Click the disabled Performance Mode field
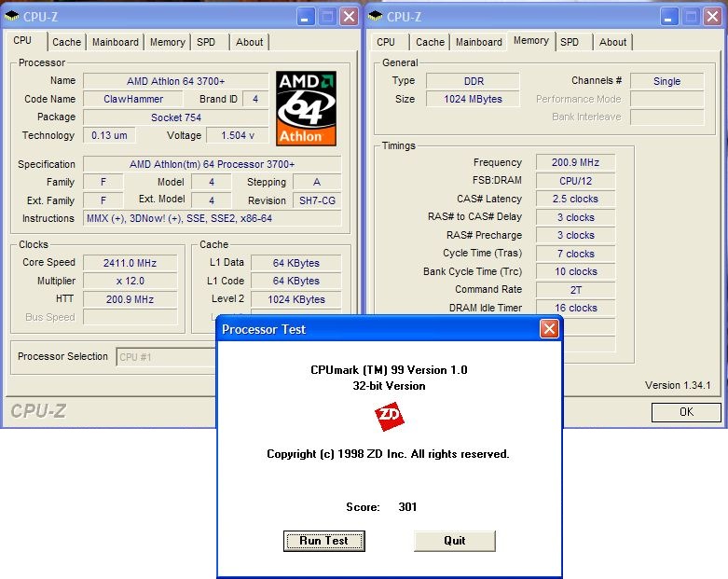 [666, 99]
